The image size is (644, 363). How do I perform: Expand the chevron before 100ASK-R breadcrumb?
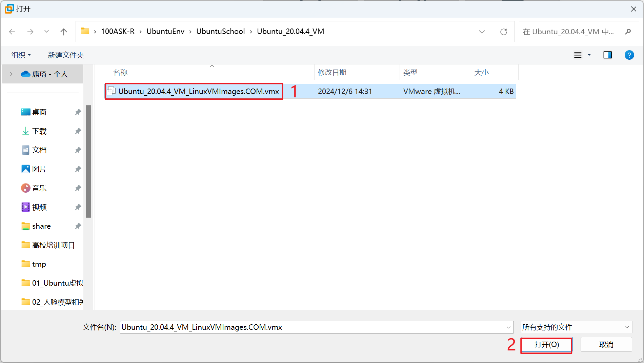tap(95, 32)
